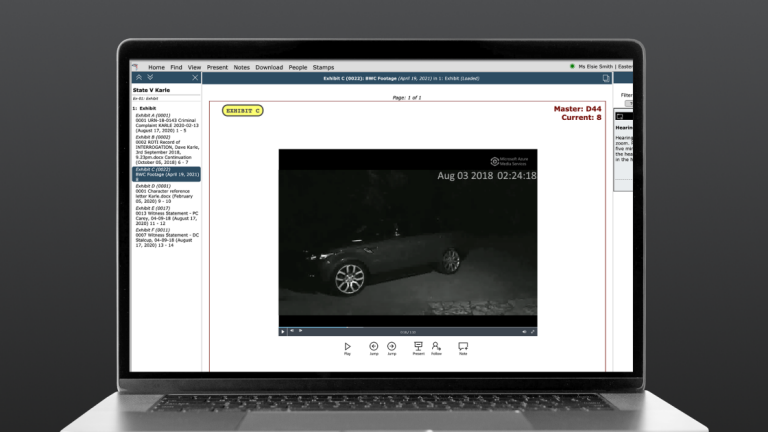Viewport: 768px width, 432px height.
Task: Click the Note icon below the video
Action: (x=463, y=346)
